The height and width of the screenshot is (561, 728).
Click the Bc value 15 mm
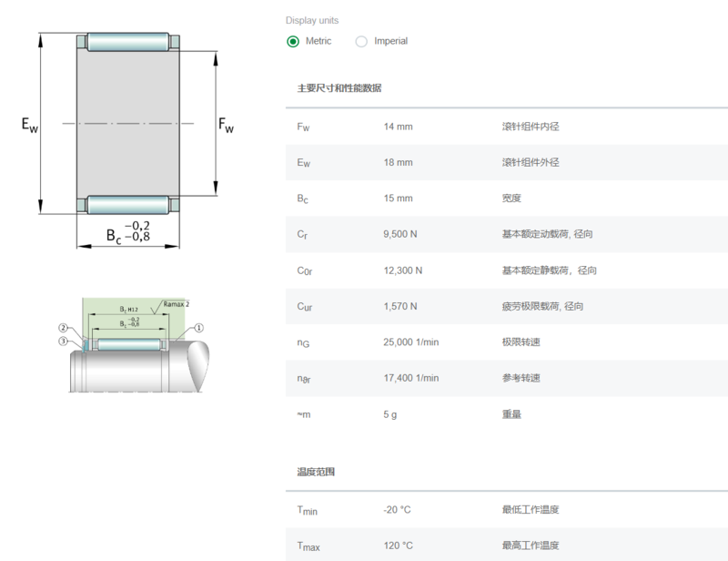click(398, 198)
